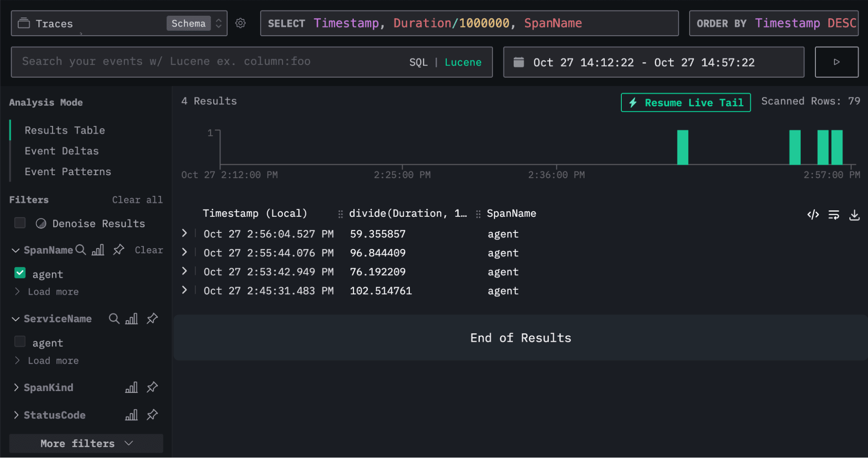This screenshot has width=868, height=458.
Task: Click the SQL code view icon
Action: point(813,215)
